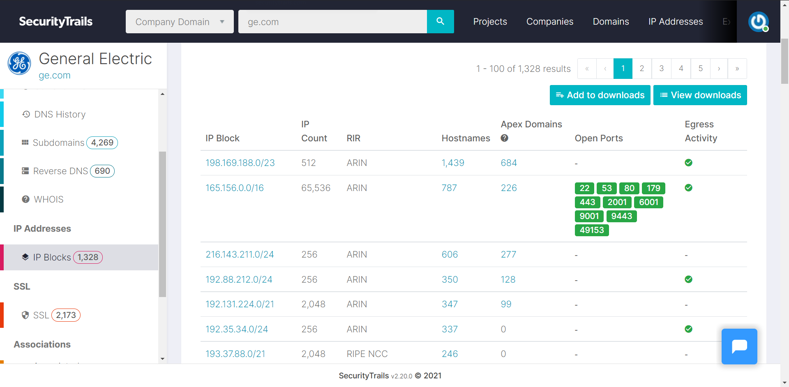Click hostnames count 347
Screen dimensions: 789x387
pos(450,304)
